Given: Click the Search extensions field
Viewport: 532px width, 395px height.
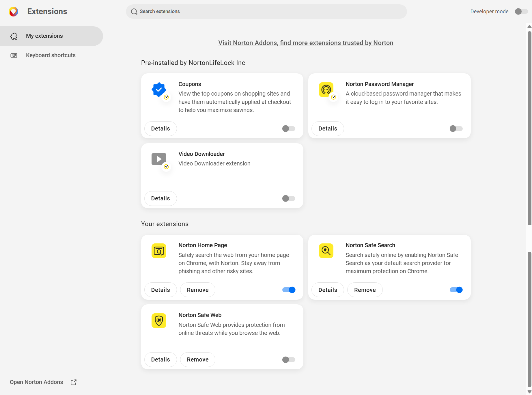Looking at the screenshot, I should [x=266, y=12].
